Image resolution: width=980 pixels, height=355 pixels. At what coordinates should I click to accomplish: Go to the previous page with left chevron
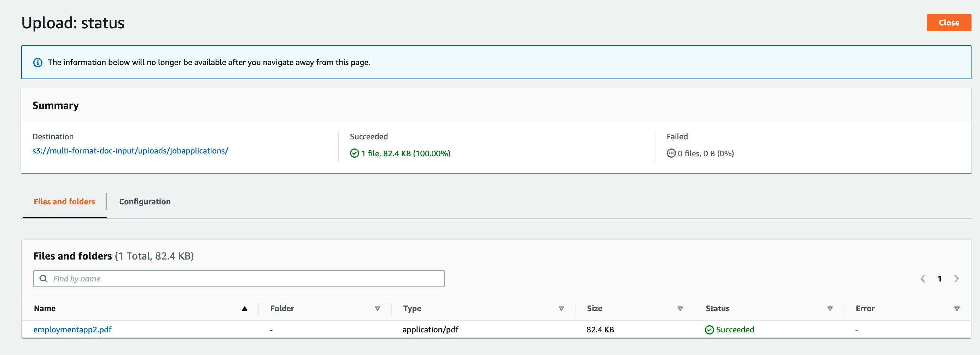[923, 279]
